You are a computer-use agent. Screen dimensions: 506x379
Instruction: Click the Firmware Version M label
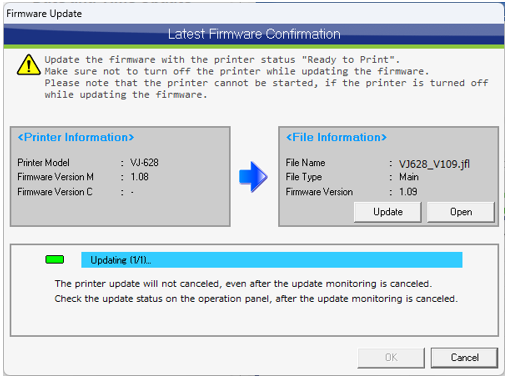tap(55, 177)
